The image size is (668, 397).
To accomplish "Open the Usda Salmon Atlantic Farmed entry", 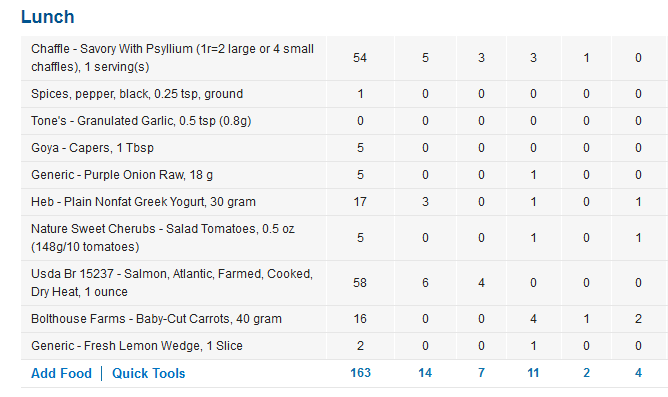I will point(172,282).
